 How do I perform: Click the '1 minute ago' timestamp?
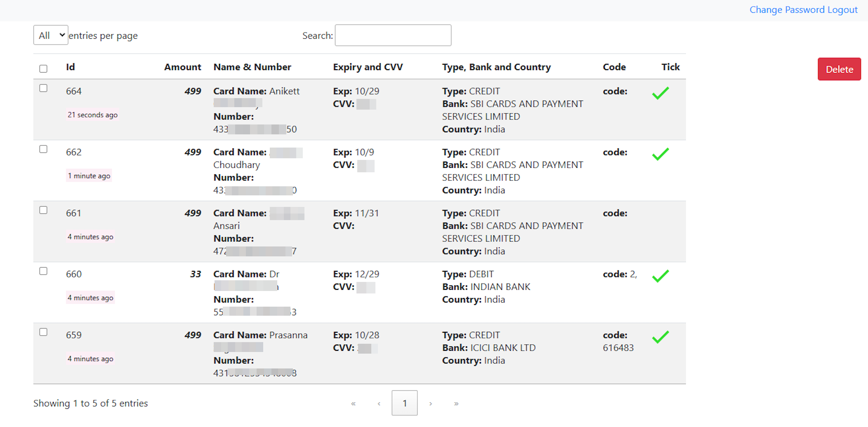pos(89,176)
